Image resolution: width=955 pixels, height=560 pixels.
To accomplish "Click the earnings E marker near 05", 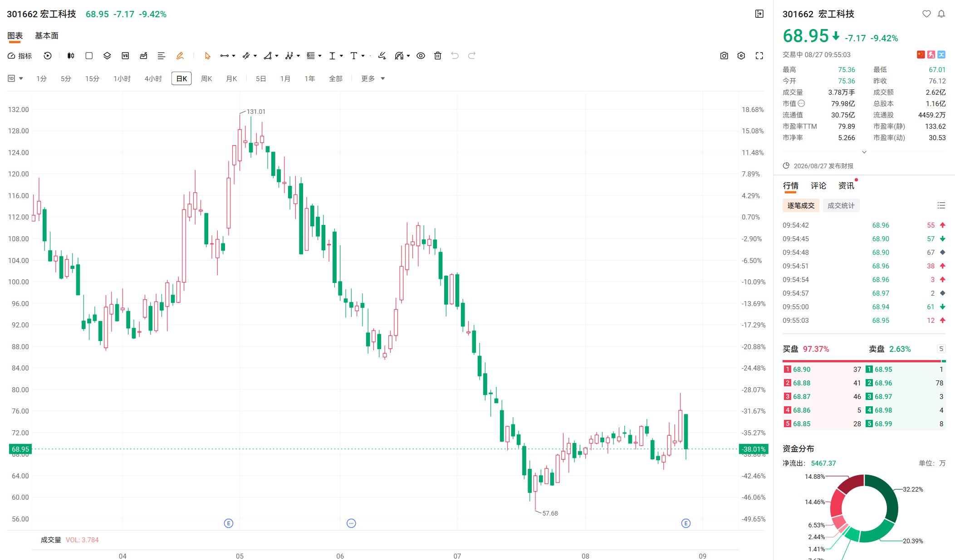I will pos(229,523).
